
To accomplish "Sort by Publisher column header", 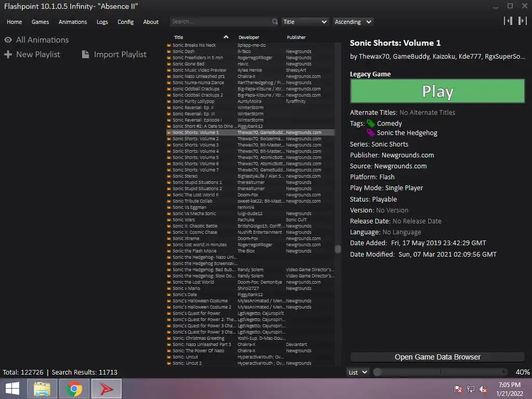I will click(x=296, y=37).
